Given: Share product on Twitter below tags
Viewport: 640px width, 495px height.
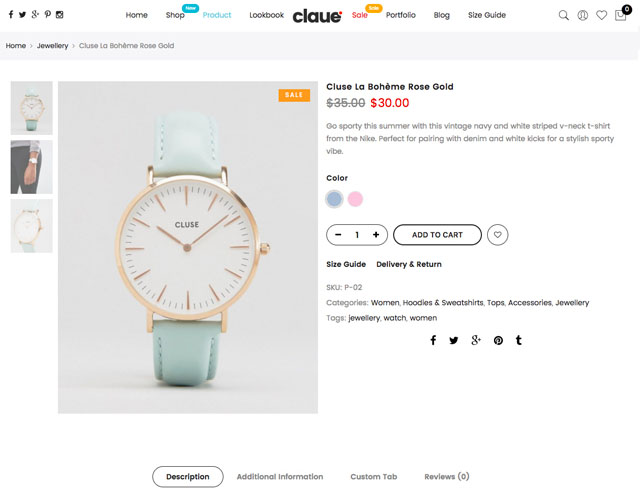Looking at the screenshot, I should coord(453,340).
